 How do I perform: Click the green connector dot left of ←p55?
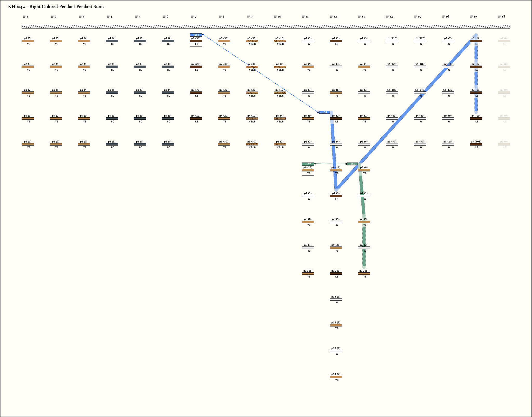click(346, 164)
